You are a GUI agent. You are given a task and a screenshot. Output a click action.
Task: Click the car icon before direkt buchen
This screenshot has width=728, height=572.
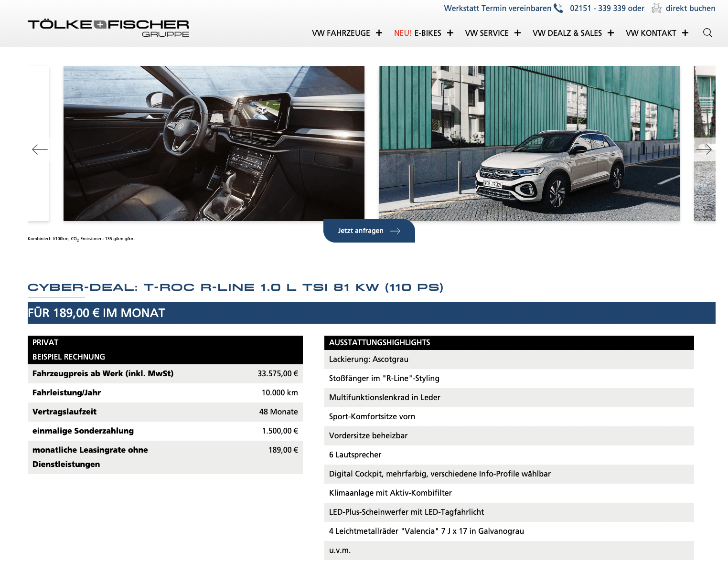pyautogui.click(x=657, y=8)
